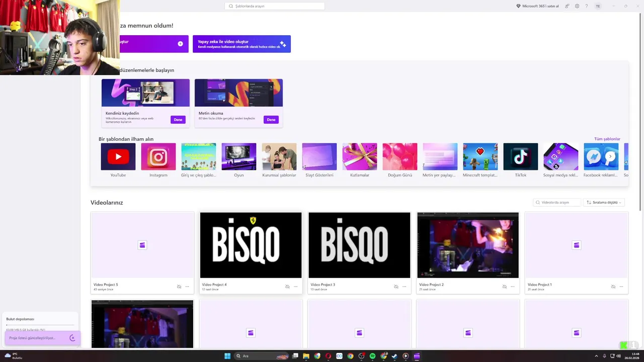The width and height of the screenshot is (644, 362).
Task: Open Spotify from the taskbar
Action: 372,356
